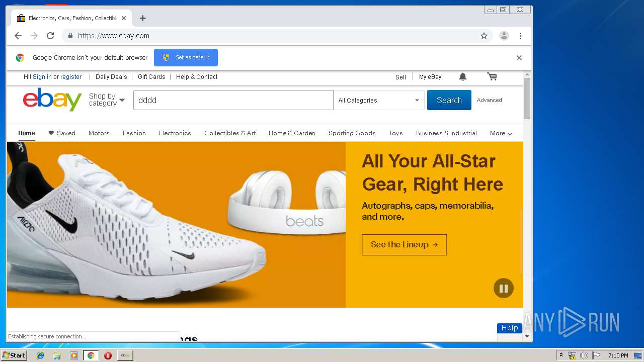Open the Saved section

coord(62,133)
